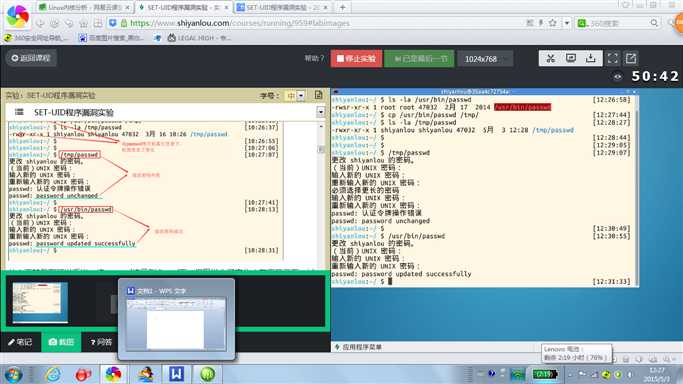Toggle the eye icon beside timer
This screenshot has height=384, width=683.
(618, 77)
